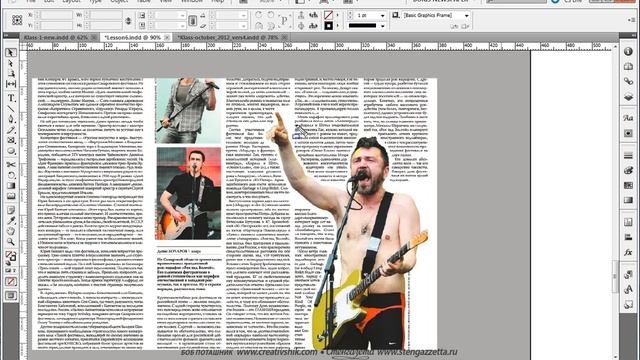Rotate selection 90 degrees counter-clockwise
Viewport: 640px width, 360px height.
click(x=271, y=15)
